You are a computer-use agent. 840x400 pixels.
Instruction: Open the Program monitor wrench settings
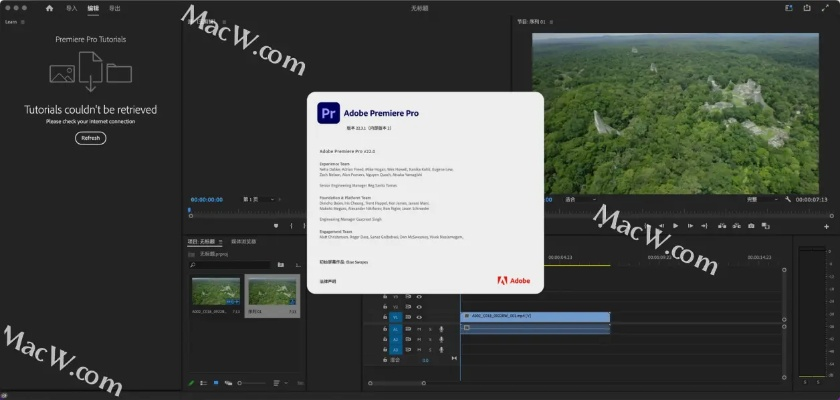(788, 199)
